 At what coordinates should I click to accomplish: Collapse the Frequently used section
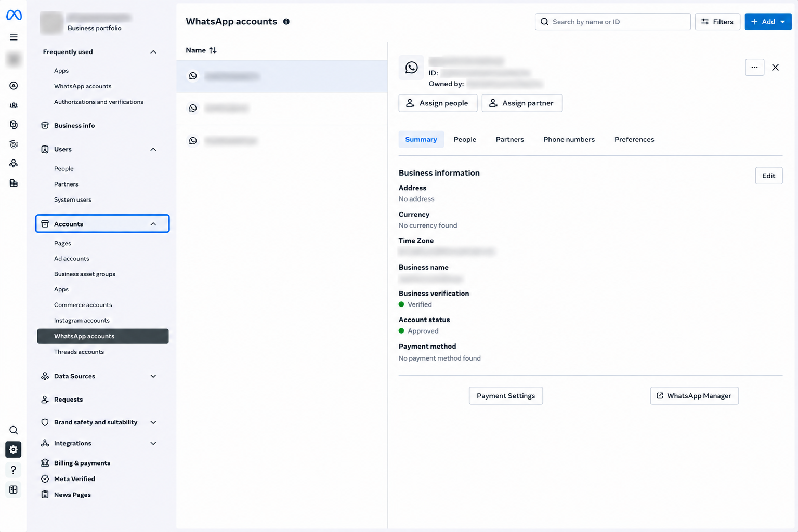click(x=153, y=52)
